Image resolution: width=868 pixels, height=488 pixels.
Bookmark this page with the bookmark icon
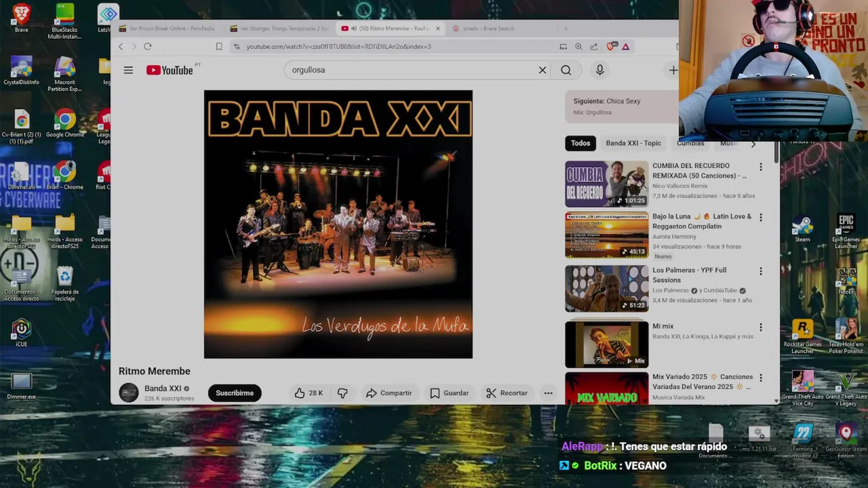point(219,46)
